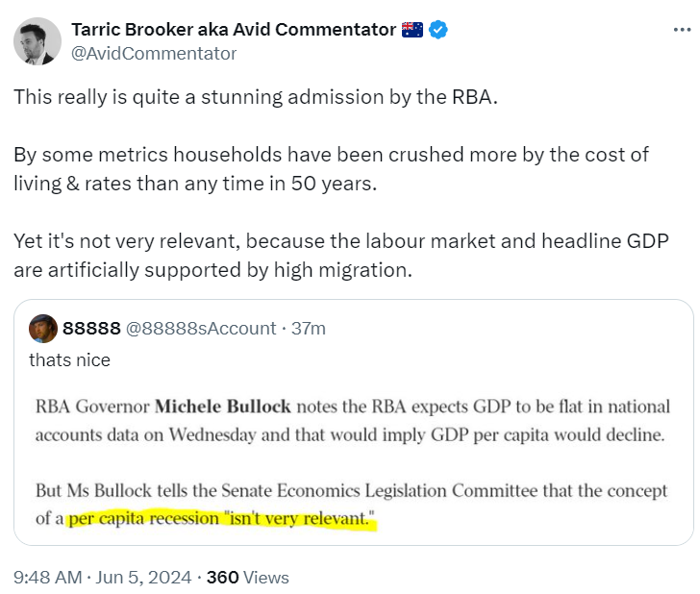Open the 9:48 AM post time link
Screen dimensions: 700x594
point(47,578)
